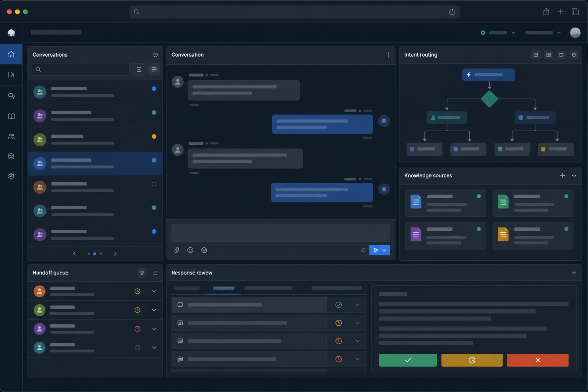Viewport: 588px width, 392px height.
Task: Select the fourth Response review tab
Action: (x=336, y=288)
